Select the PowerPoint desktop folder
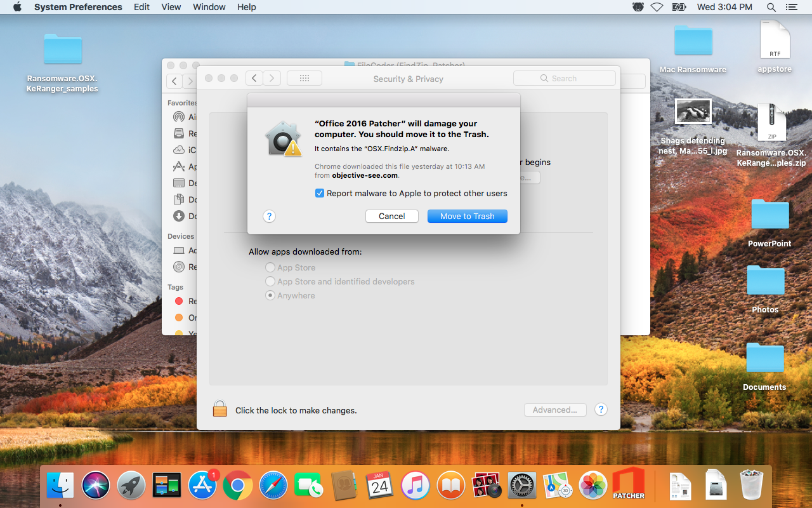 (x=769, y=224)
